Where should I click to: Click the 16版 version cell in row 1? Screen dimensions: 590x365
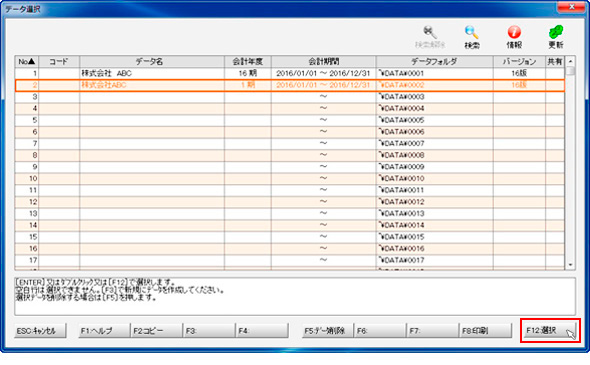519,73
